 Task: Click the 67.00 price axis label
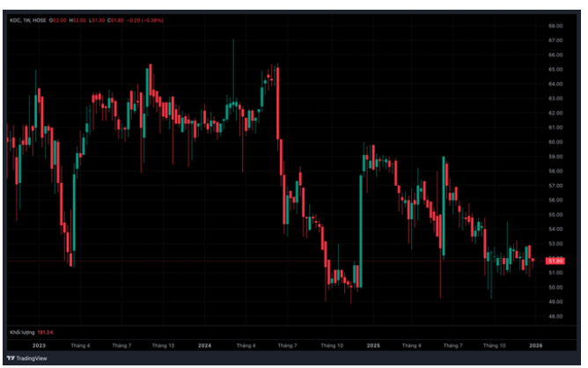[x=555, y=40]
